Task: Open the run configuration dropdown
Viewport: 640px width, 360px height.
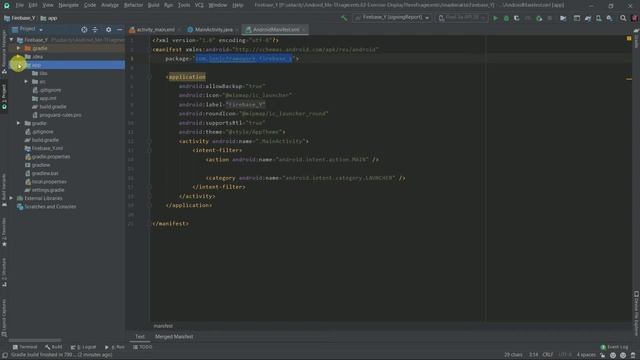Action: [x=392, y=18]
